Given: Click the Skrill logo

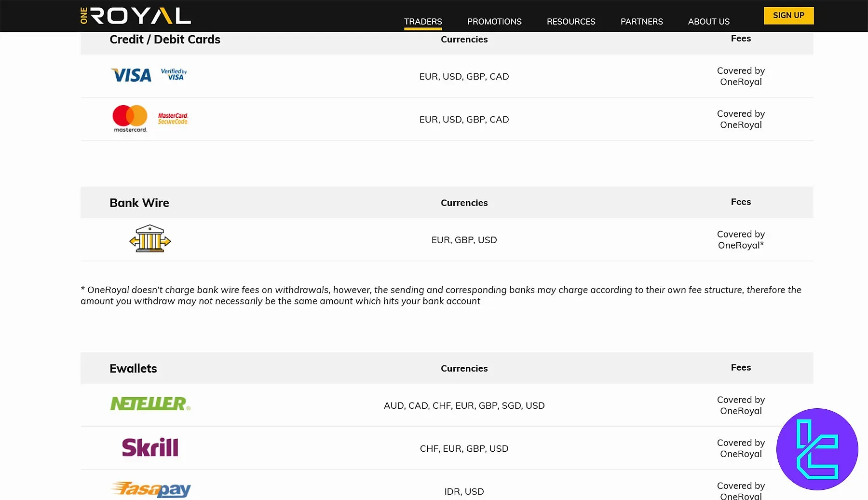Looking at the screenshot, I should pos(150,448).
